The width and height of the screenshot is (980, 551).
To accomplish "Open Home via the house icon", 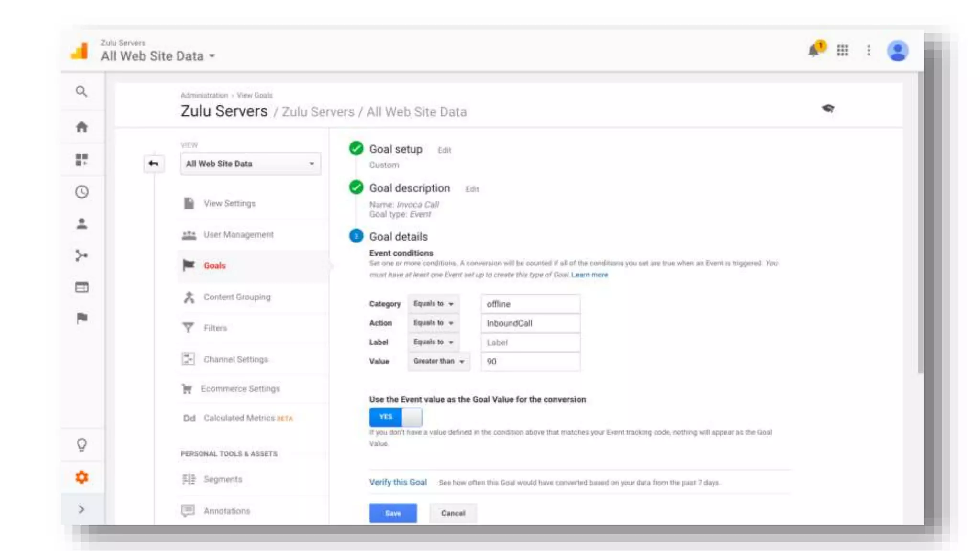I will [x=81, y=127].
